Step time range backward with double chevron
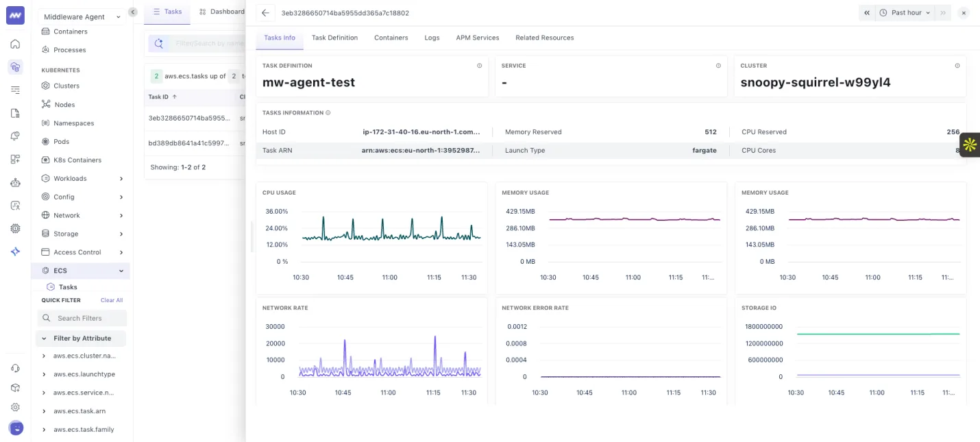This screenshot has width=980, height=442. tap(867, 12)
